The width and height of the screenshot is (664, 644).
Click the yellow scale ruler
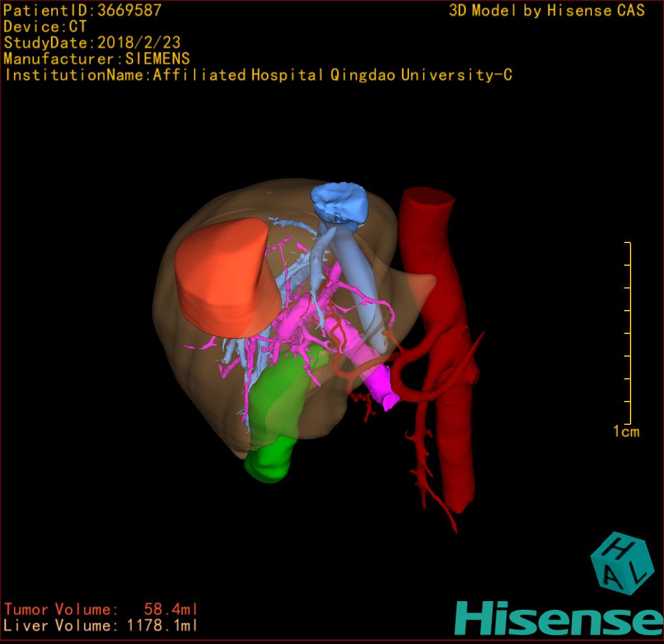pyautogui.click(x=628, y=333)
